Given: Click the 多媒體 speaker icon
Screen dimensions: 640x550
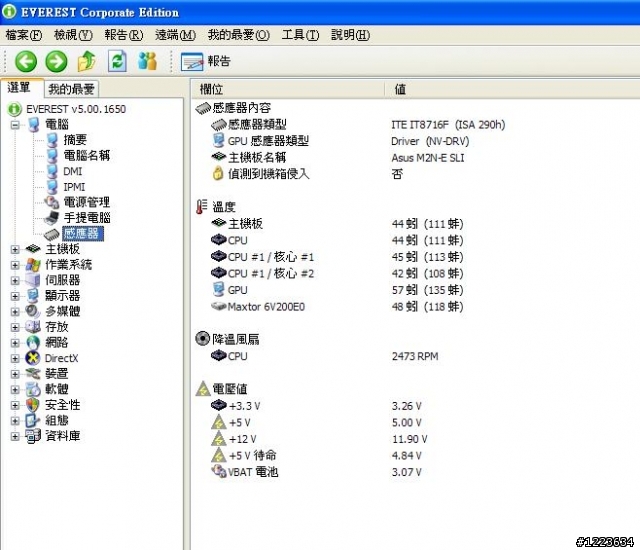Looking at the screenshot, I should 33,311.
